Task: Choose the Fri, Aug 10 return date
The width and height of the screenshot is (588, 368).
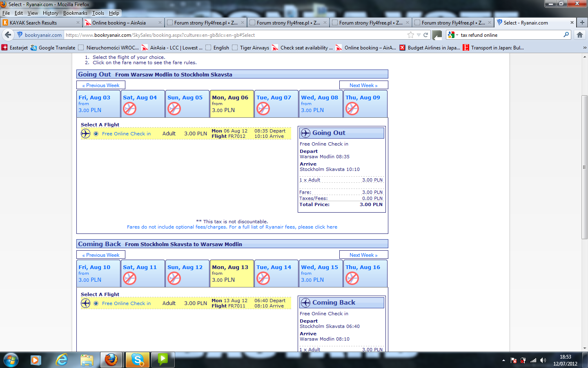Action: pyautogui.click(x=98, y=274)
